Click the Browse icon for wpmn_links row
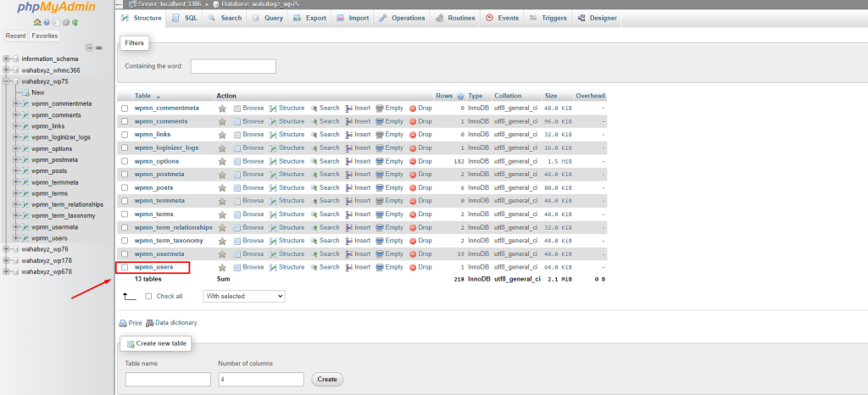The height and width of the screenshot is (395, 868). click(x=237, y=135)
